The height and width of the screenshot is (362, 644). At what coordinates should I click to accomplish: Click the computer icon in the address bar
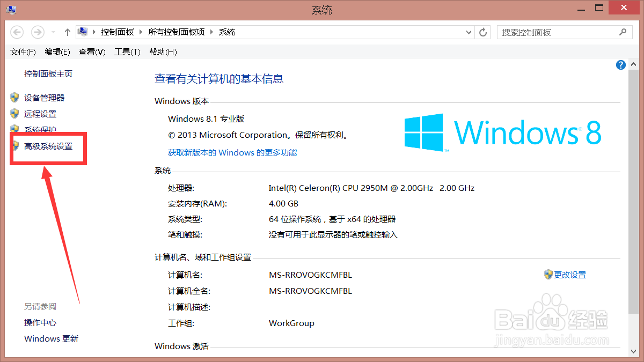83,32
